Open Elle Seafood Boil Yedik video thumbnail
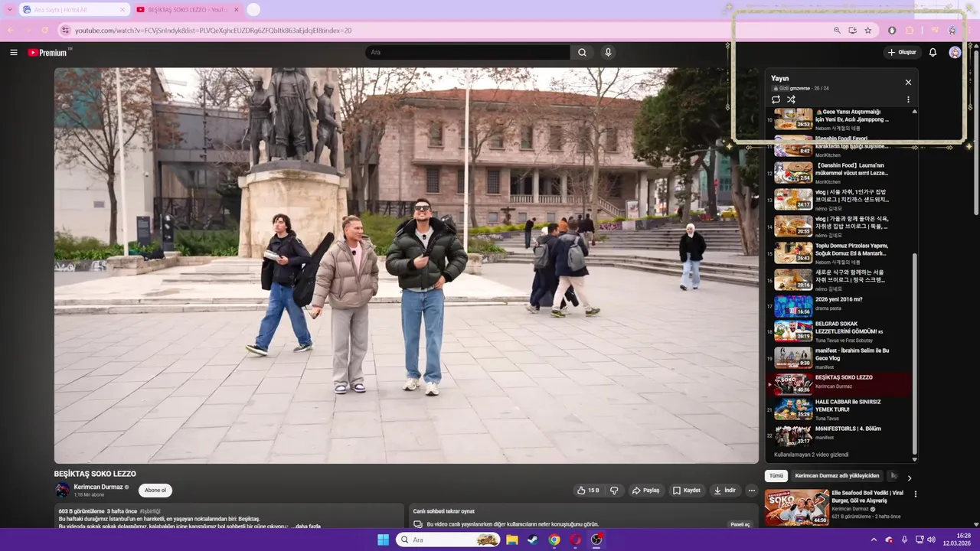Screen dimensions: 980x551 pos(797,507)
